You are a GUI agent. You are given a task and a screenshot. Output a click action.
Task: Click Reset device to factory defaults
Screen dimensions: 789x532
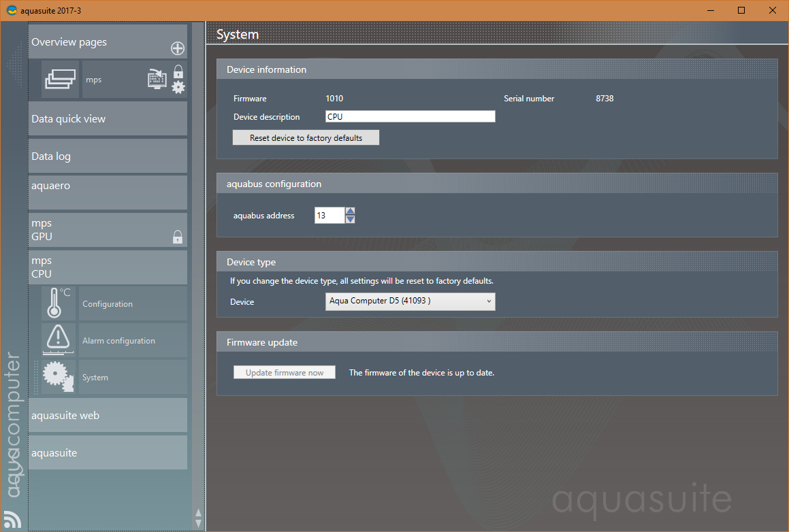[306, 138]
